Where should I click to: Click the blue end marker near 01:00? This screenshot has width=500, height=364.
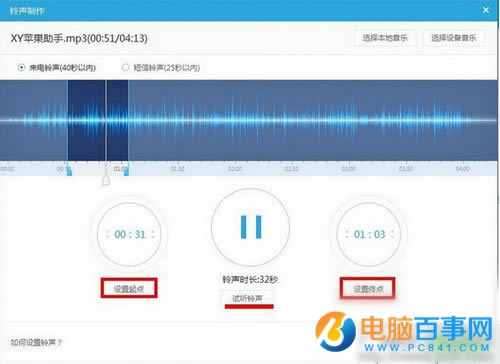click(126, 171)
